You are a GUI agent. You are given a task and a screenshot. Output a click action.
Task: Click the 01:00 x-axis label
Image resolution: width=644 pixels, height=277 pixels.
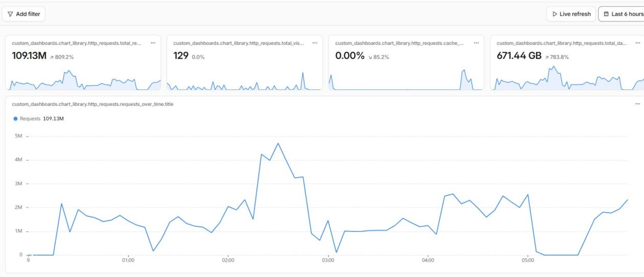pos(128,260)
